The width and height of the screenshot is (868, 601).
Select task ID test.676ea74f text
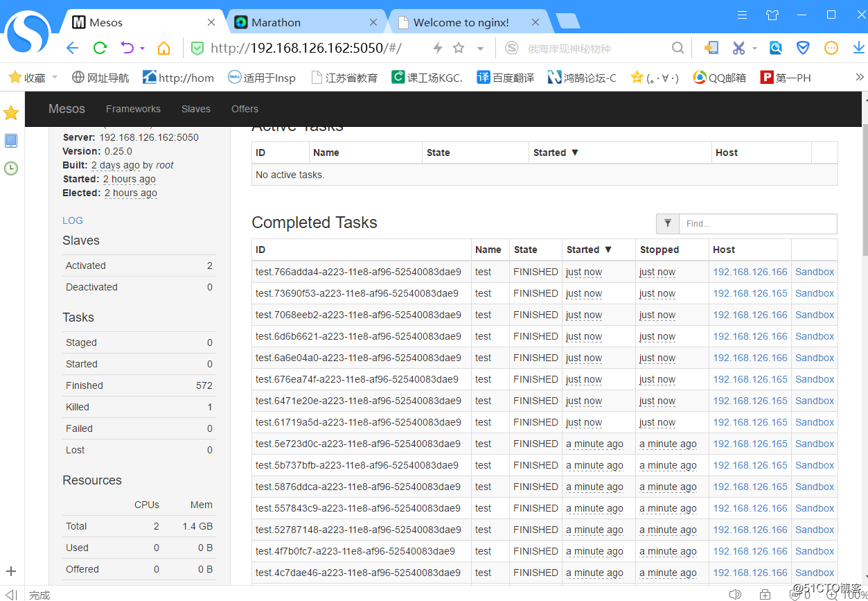(x=357, y=379)
